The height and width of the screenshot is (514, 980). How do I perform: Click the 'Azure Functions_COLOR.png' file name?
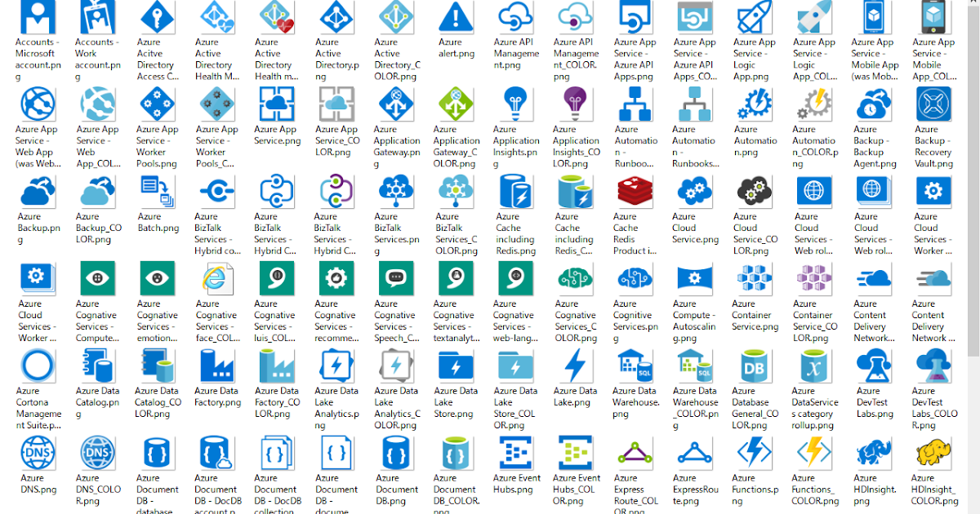tap(814, 490)
